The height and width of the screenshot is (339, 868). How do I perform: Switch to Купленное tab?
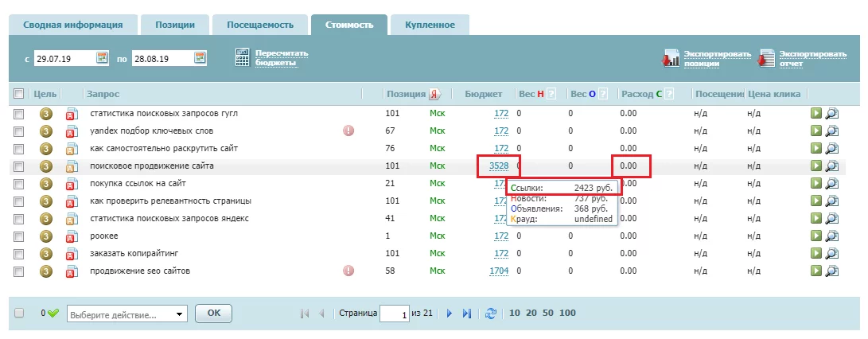tap(430, 25)
